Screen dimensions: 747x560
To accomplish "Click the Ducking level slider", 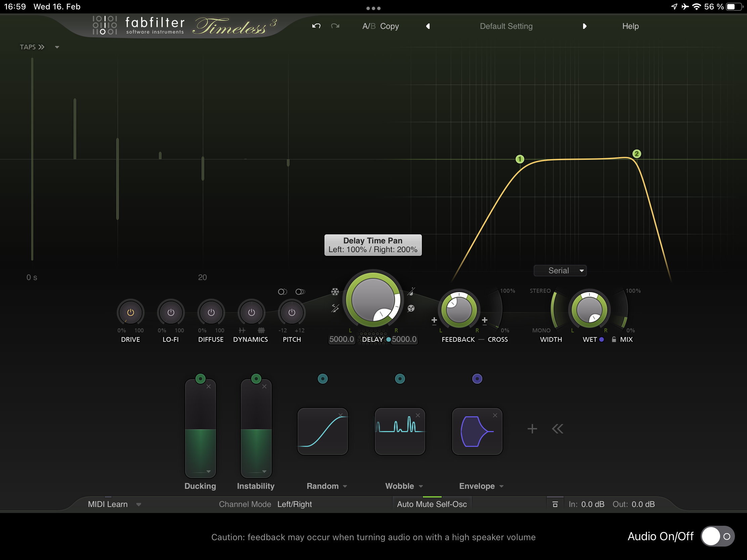I will pyautogui.click(x=200, y=432).
